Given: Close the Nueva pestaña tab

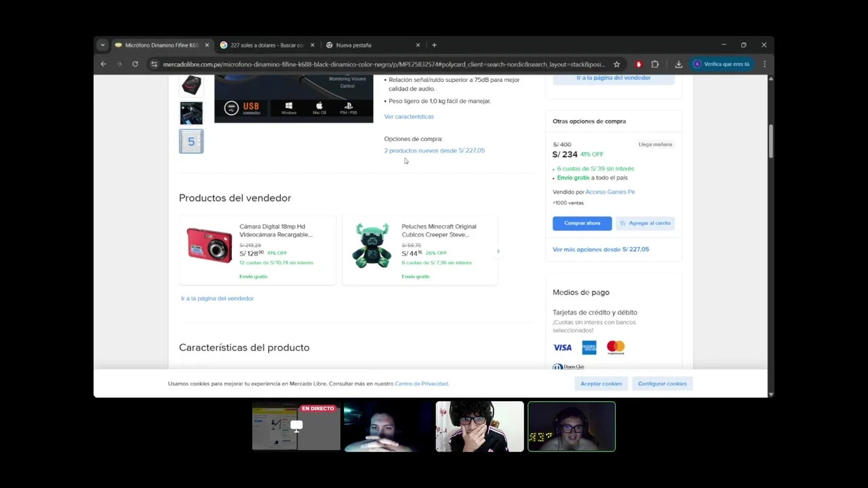Looking at the screenshot, I should click(418, 45).
